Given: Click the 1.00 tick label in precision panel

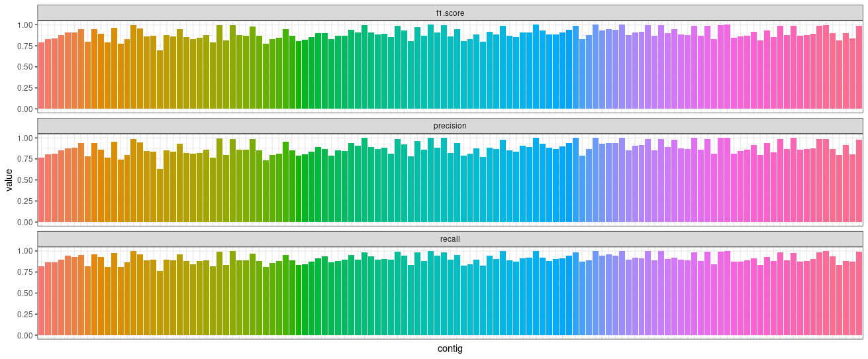Looking at the screenshot, I should tap(24, 138).
